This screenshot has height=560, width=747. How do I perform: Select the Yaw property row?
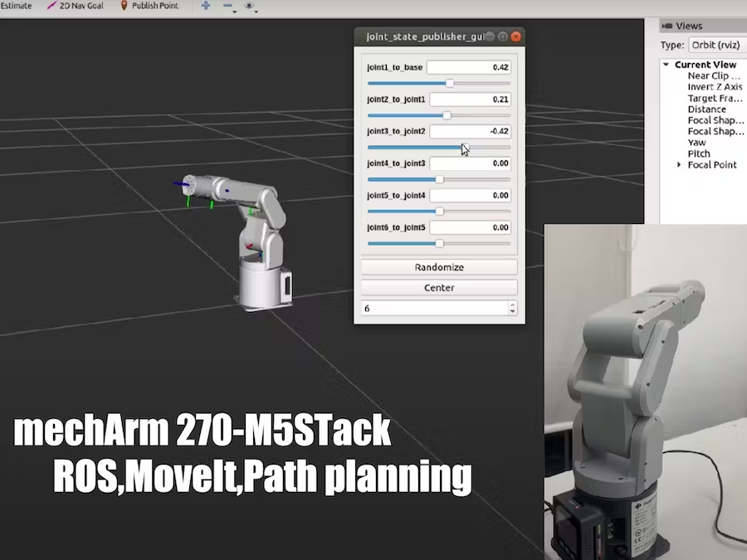[x=697, y=143]
